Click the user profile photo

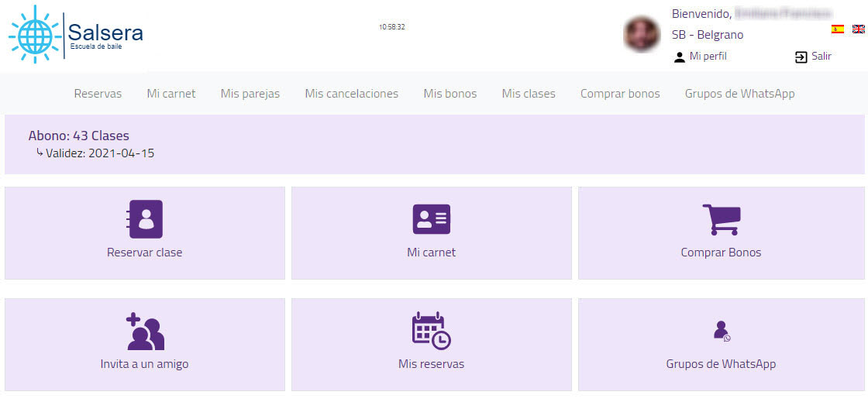click(x=642, y=34)
